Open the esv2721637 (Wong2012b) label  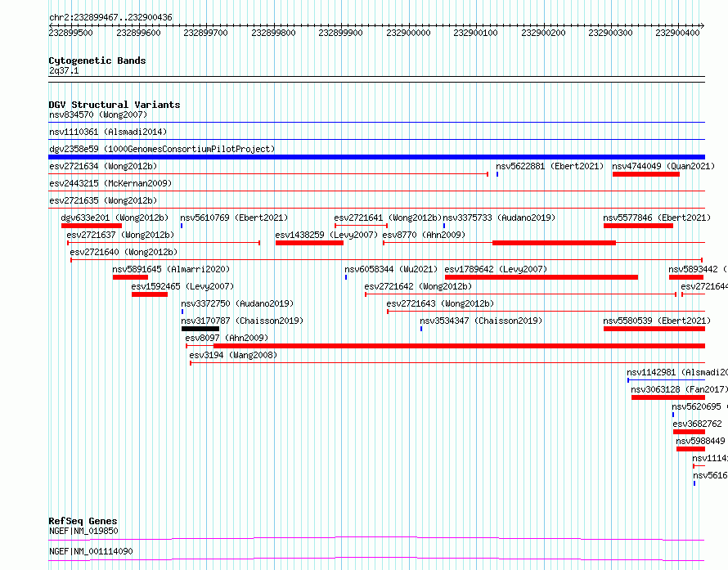tap(120, 235)
